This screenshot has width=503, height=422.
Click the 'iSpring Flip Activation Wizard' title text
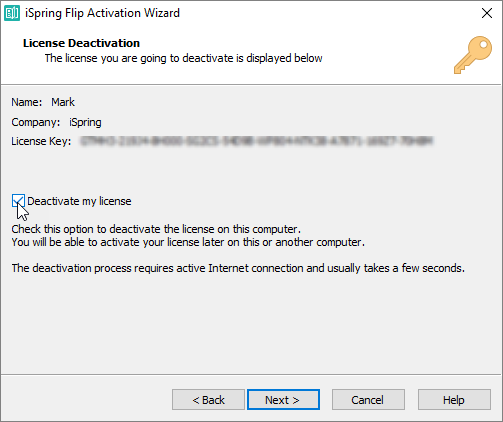tap(102, 13)
